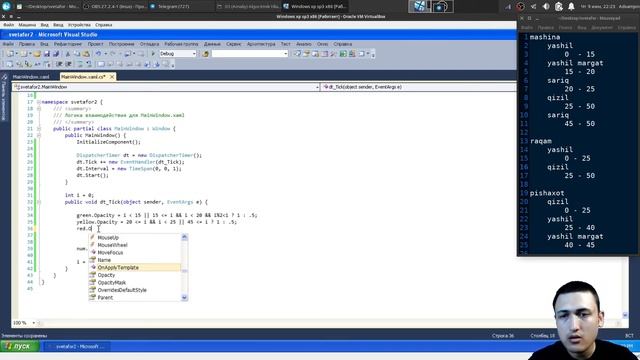Open the find combo box dropdown

pos(286,54)
